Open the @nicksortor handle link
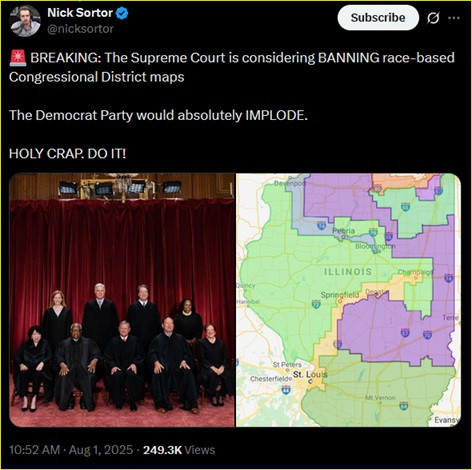The width and height of the screenshot is (472, 470). 80,29
